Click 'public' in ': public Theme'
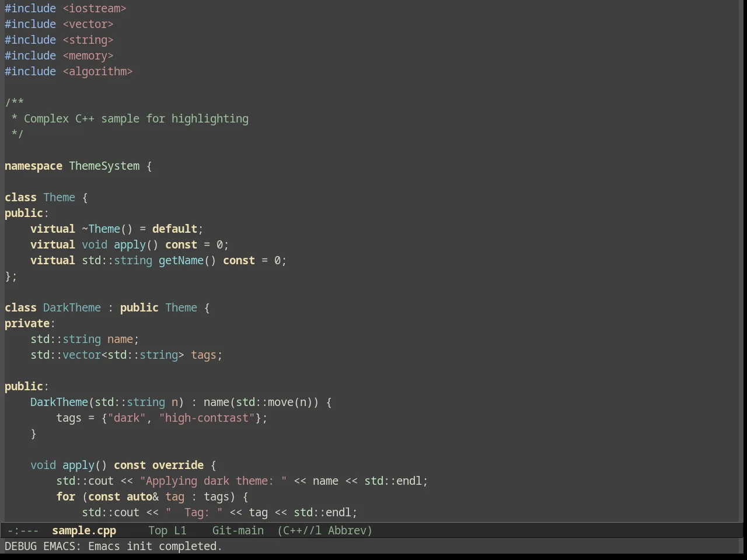This screenshot has height=560, width=747. click(x=139, y=308)
